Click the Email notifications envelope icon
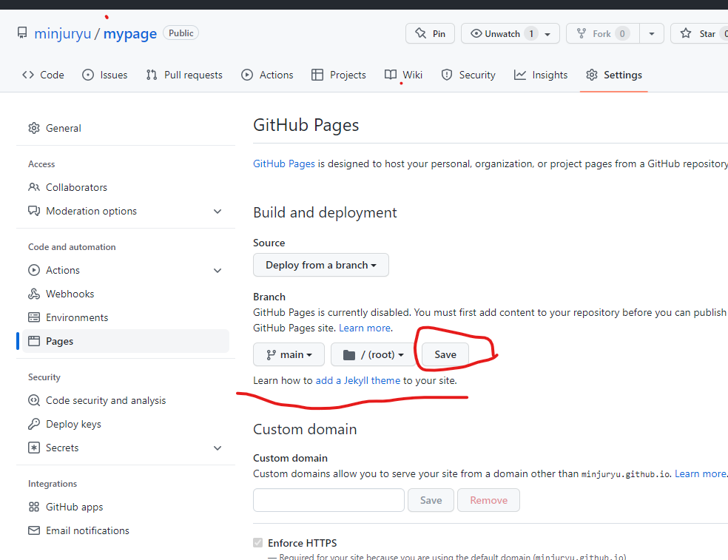Screen dimensions: 728x560 (34, 530)
